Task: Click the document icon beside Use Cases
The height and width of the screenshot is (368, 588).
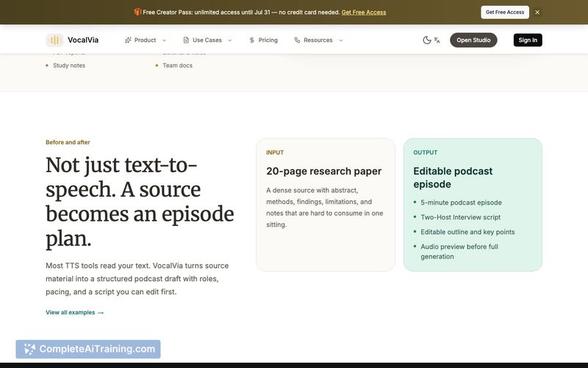Action: (186, 40)
